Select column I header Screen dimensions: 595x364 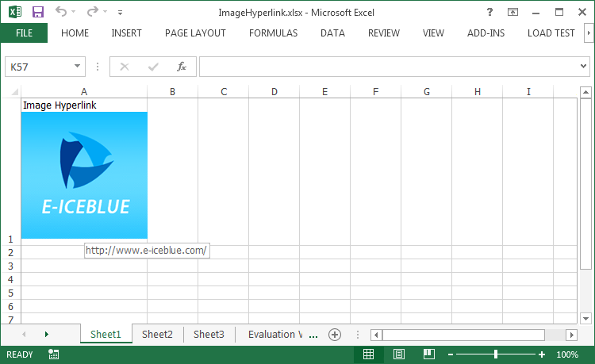(x=528, y=92)
